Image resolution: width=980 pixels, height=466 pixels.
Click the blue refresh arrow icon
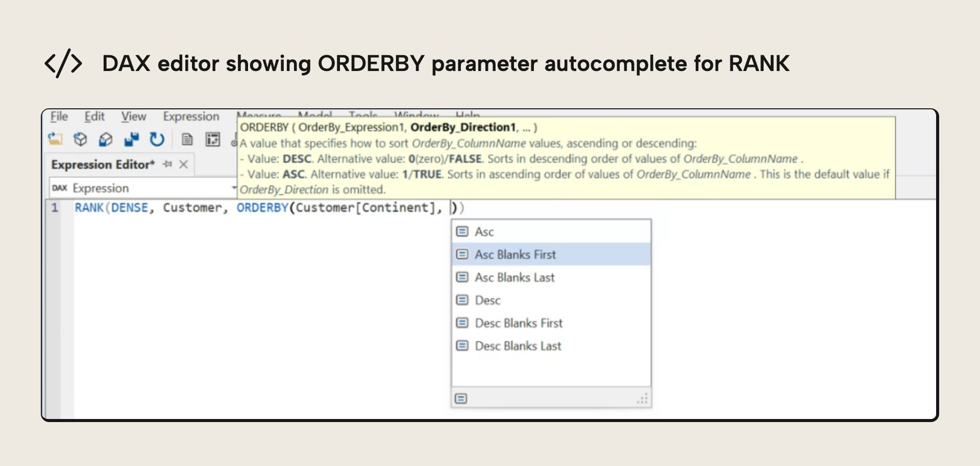157,139
